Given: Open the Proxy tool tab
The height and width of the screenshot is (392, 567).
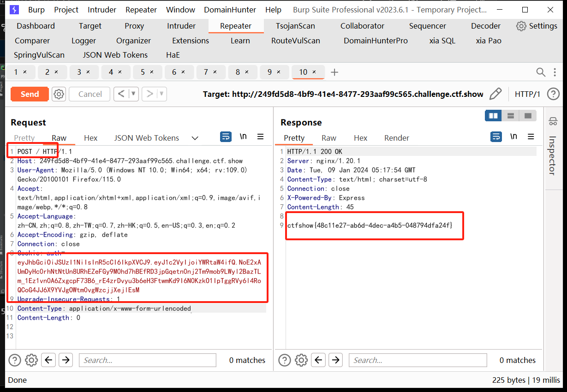Looking at the screenshot, I should [134, 26].
